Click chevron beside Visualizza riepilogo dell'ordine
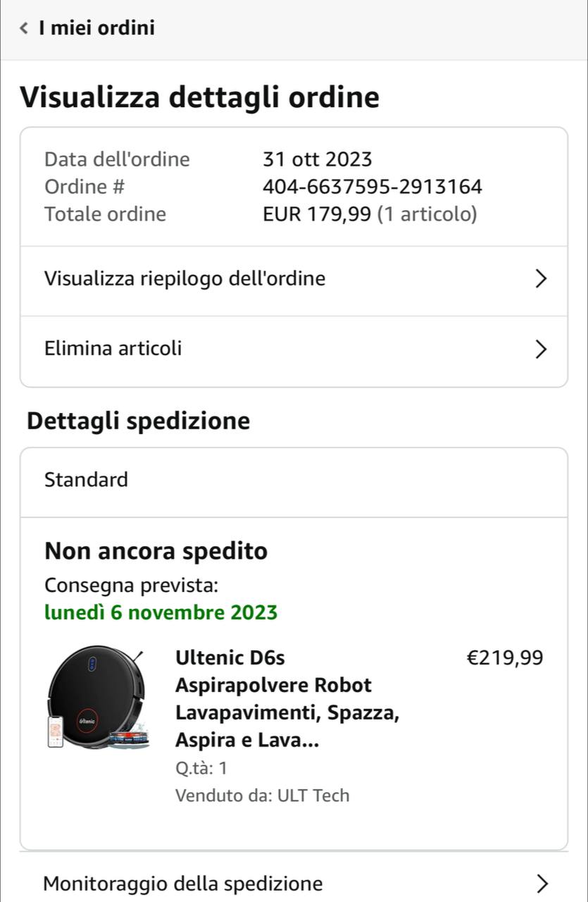Screen dimensions: 588x902 540,279
